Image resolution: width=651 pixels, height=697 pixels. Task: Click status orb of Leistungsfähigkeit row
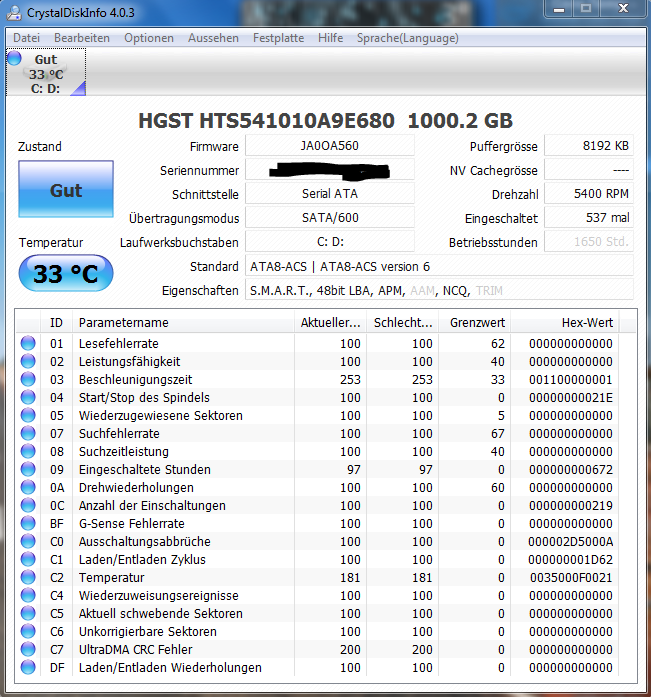(x=28, y=361)
